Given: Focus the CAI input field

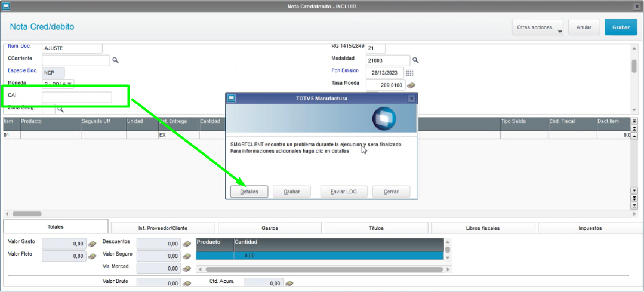Looking at the screenshot, I should tap(77, 97).
